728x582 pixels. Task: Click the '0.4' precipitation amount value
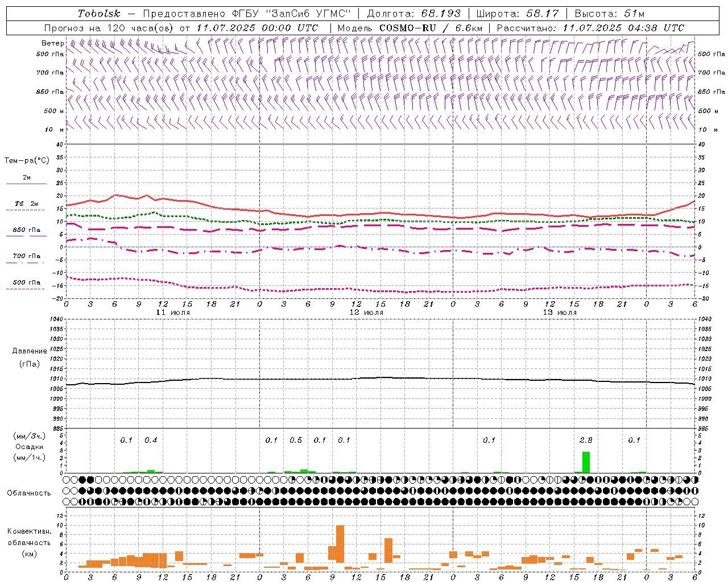click(151, 440)
